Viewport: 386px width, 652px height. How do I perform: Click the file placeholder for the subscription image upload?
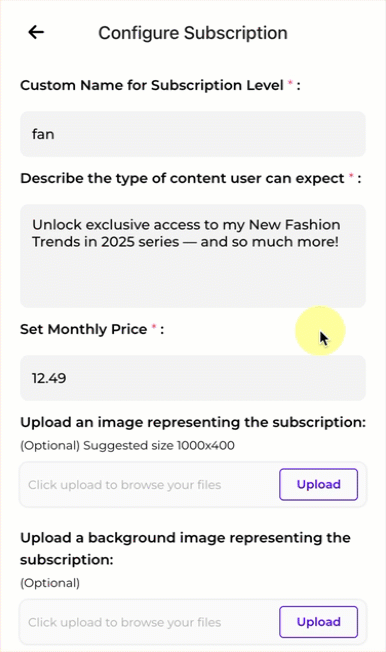point(125,485)
